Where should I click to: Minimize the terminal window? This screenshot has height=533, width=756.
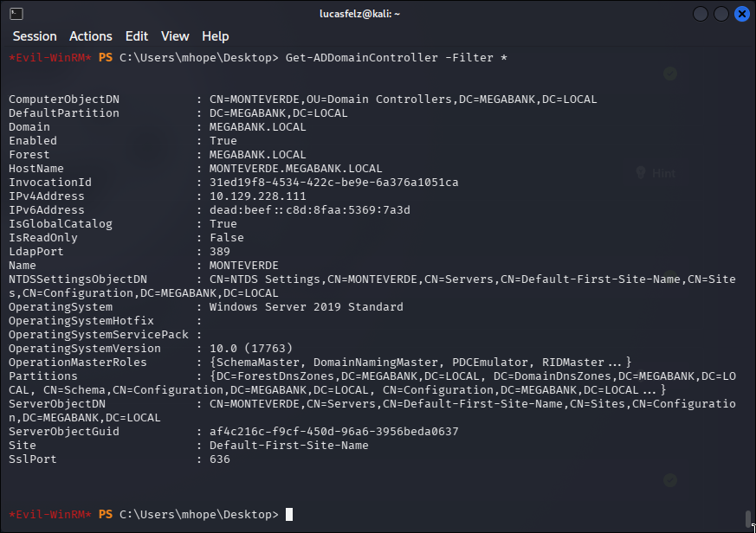(701, 14)
